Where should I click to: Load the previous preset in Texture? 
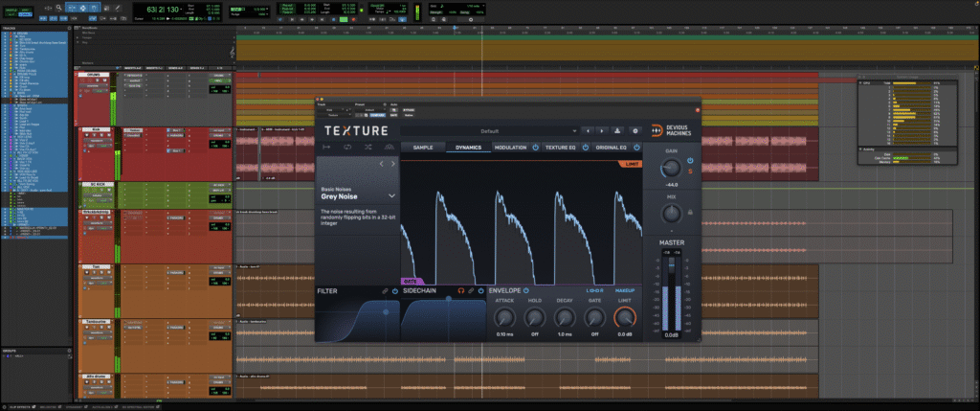click(x=589, y=130)
